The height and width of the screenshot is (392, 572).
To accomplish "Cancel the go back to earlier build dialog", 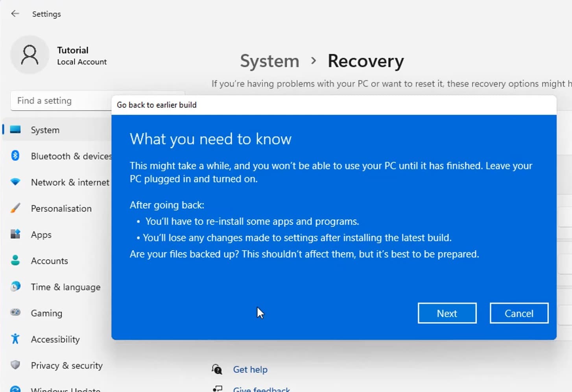I will click(518, 313).
